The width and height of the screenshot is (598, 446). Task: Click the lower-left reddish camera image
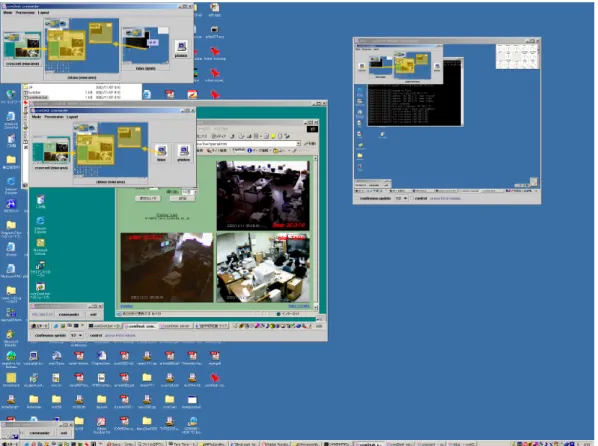point(167,268)
